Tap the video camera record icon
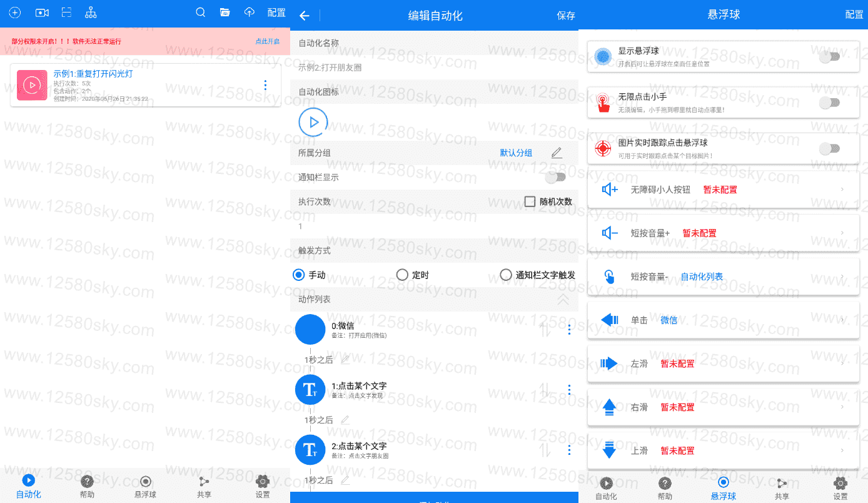868x503 pixels. coord(42,13)
